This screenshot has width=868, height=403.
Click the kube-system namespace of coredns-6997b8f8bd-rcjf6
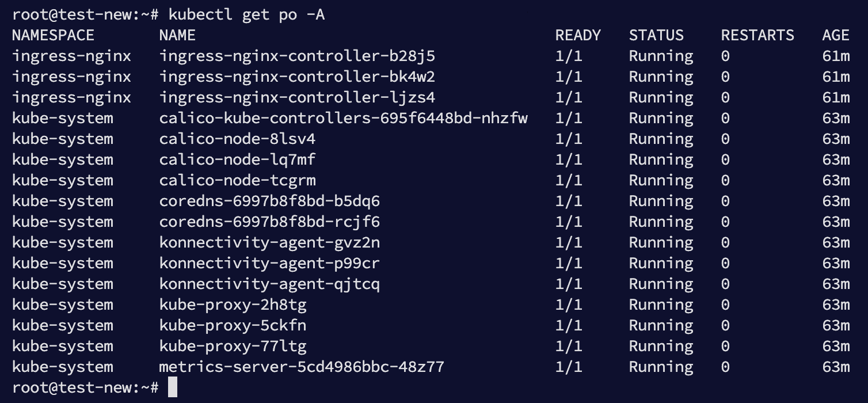[62, 222]
